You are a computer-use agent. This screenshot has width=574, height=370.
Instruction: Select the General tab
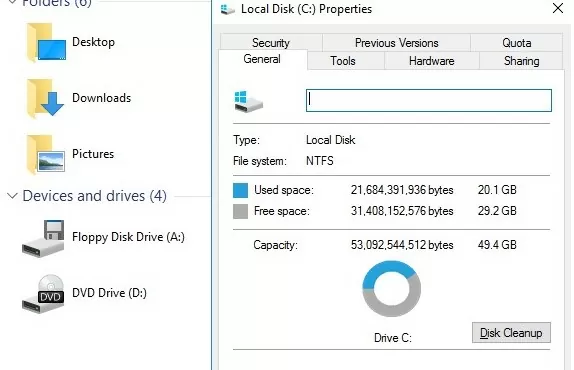(x=262, y=59)
